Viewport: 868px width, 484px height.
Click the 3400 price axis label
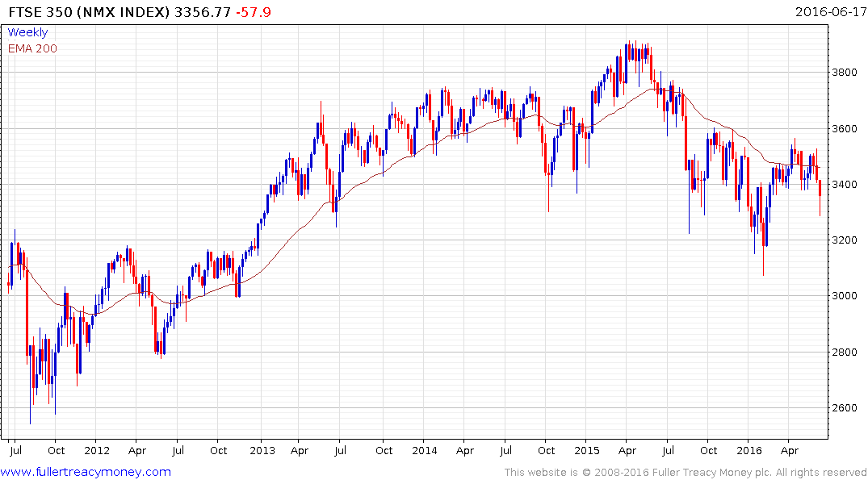click(x=845, y=185)
